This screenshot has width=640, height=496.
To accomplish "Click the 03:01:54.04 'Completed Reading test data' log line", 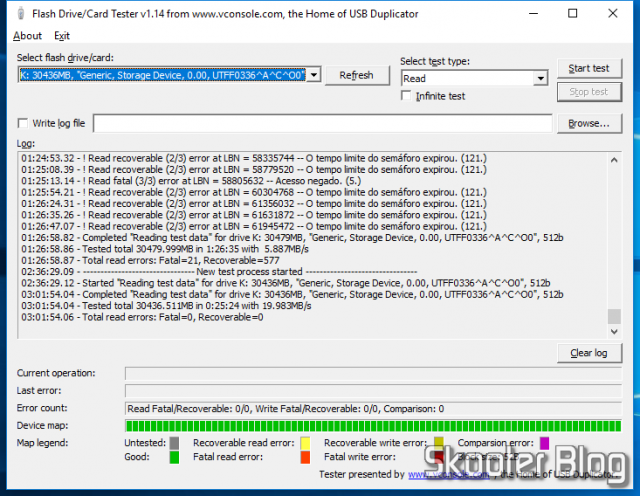I will [292, 294].
